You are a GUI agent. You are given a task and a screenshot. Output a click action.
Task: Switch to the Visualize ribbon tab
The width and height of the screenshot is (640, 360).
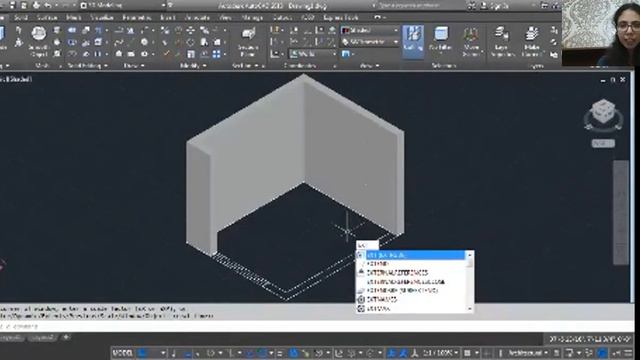(x=102, y=18)
